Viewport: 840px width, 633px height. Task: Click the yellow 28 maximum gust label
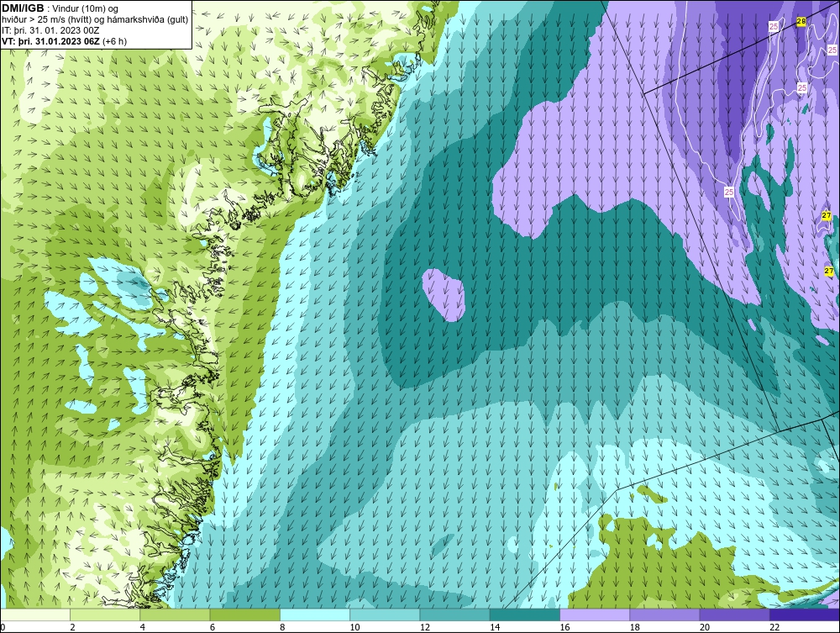[x=801, y=22]
